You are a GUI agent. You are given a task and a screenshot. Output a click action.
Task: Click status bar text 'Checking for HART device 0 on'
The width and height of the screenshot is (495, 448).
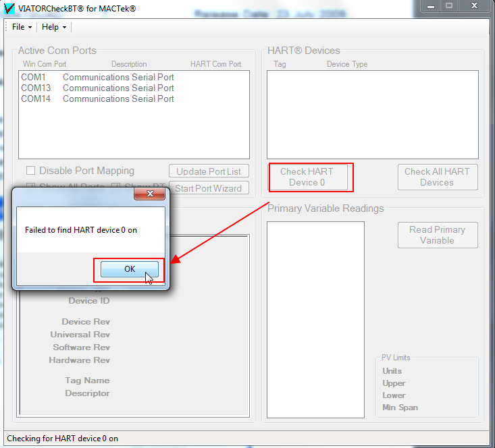63,439
